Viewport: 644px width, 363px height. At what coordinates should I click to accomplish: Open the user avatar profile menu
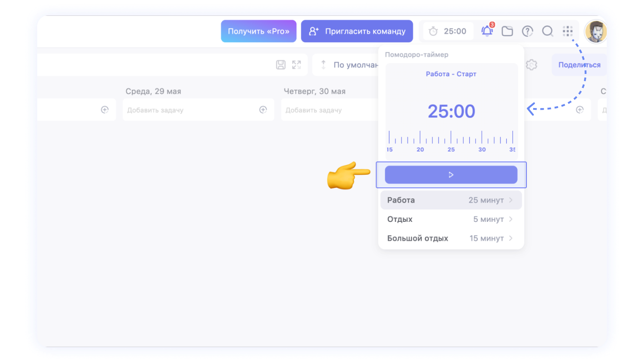(x=595, y=32)
